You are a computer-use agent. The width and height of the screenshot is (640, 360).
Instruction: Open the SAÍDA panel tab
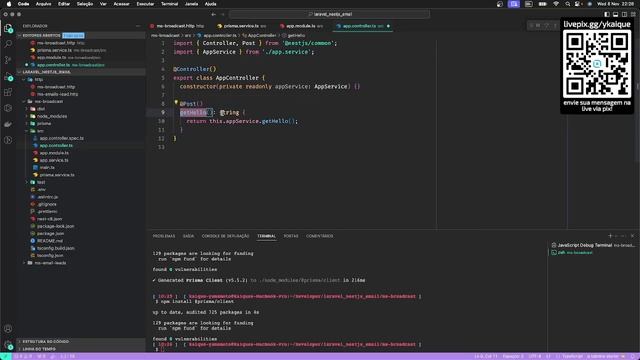[188, 236]
